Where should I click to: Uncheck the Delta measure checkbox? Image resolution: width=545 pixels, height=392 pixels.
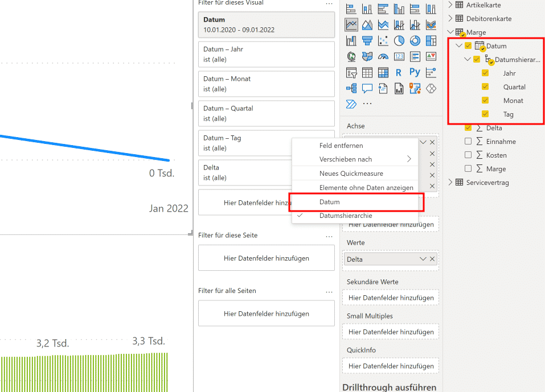point(468,127)
